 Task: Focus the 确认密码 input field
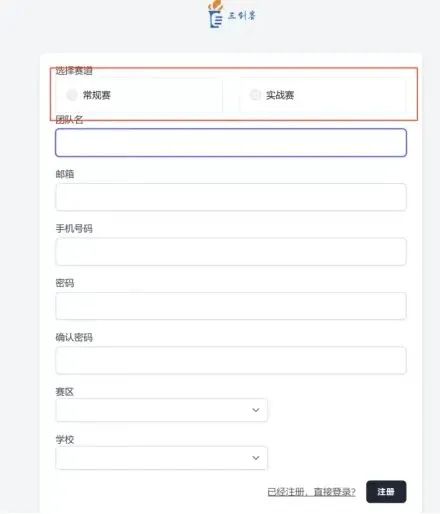coord(231,360)
